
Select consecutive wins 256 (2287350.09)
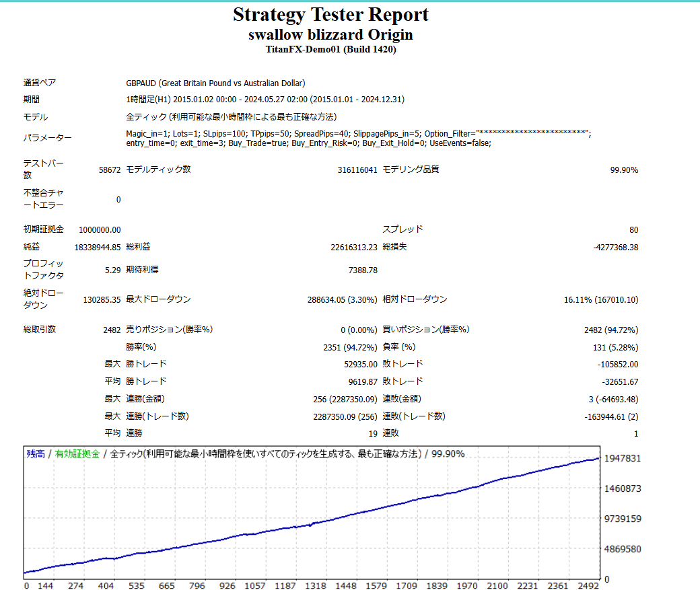click(345, 400)
